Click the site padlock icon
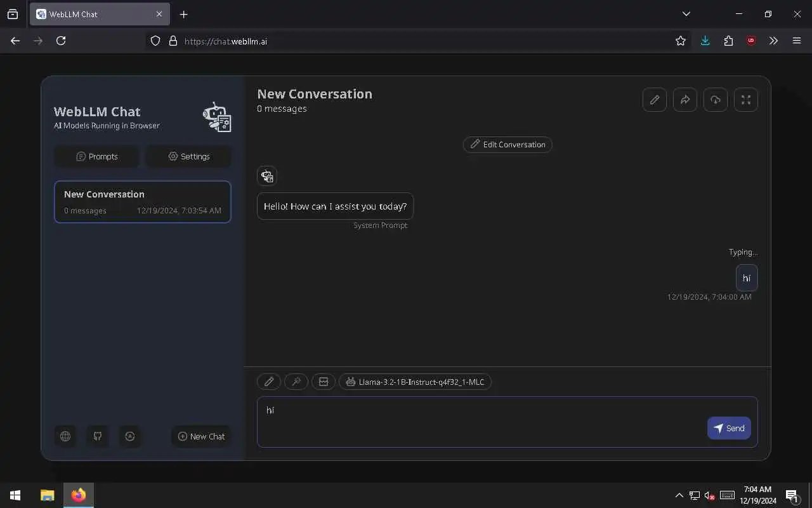The height and width of the screenshot is (508, 812). pyautogui.click(x=173, y=41)
